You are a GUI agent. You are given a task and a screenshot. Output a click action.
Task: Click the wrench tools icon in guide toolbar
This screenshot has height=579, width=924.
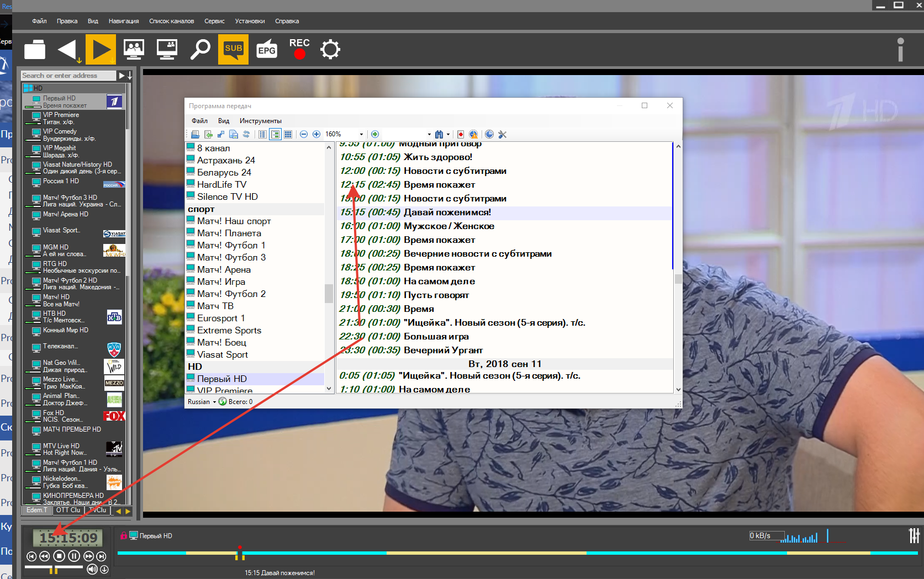click(x=502, y=134)
